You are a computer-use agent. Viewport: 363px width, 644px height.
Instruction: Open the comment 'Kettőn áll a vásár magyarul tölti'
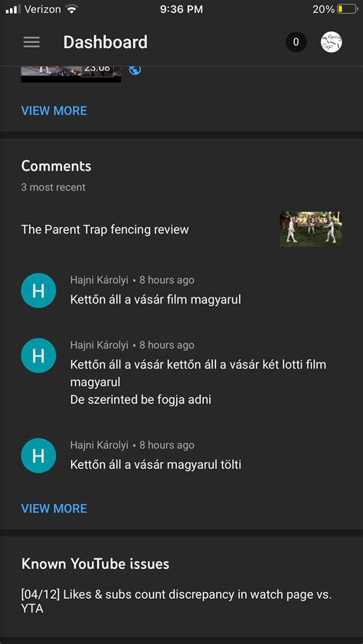click(x=155, y=465)
